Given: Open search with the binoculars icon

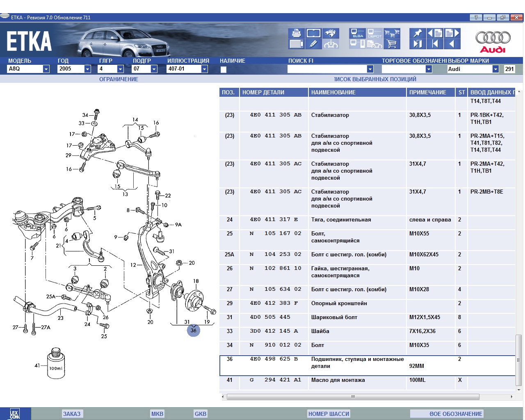Looking at the screenshot, I should [331, 33].
